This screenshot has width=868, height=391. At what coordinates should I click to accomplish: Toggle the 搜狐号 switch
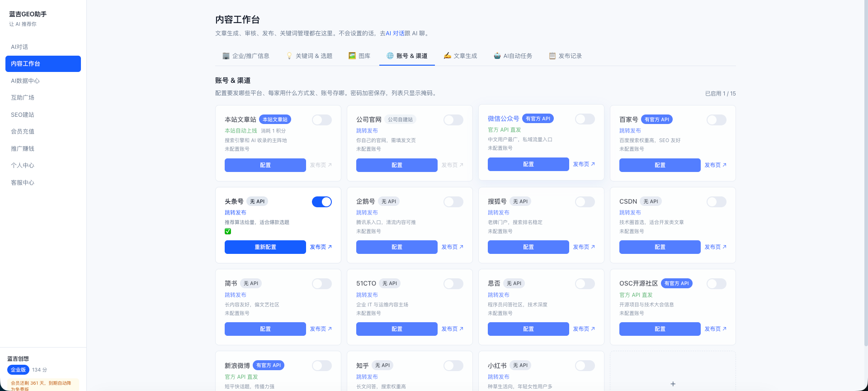[585, 202]
